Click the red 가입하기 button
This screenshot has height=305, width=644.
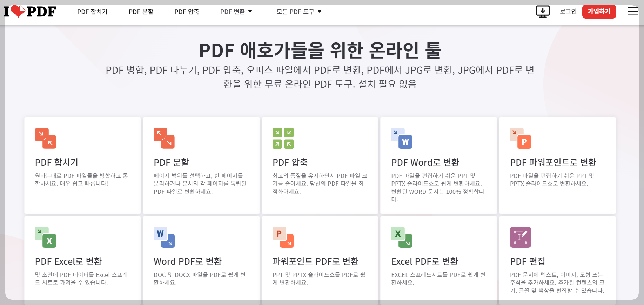point(599,12)
